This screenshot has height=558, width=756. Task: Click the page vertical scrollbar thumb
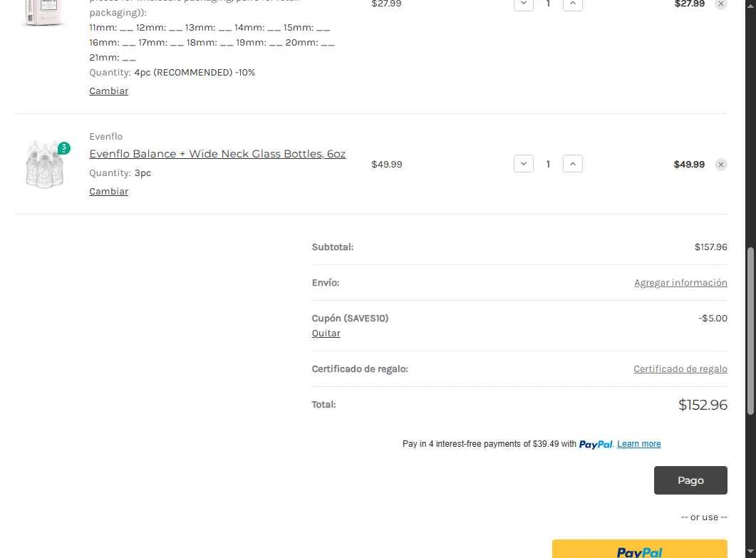pyautogui.click(x=750, y=331)
